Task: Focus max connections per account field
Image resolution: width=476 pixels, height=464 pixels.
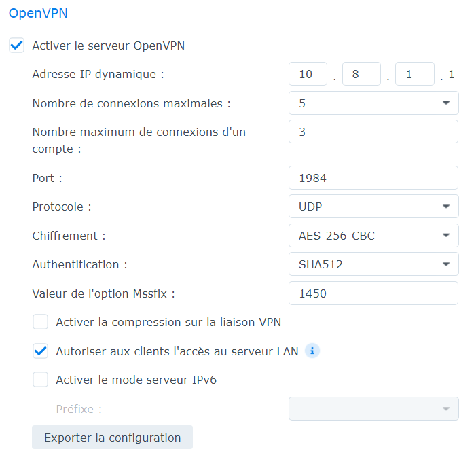Action: [x=373, y=132]
